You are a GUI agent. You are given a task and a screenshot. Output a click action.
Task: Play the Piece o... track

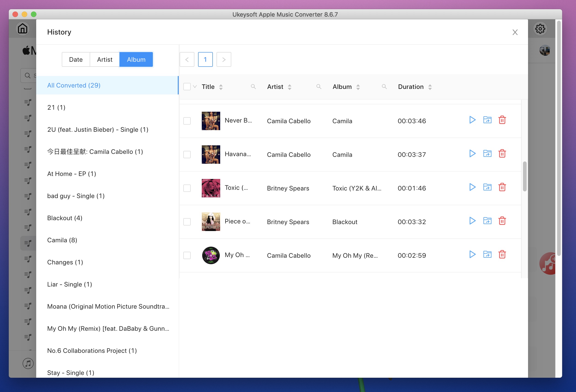tap(472, 221)
